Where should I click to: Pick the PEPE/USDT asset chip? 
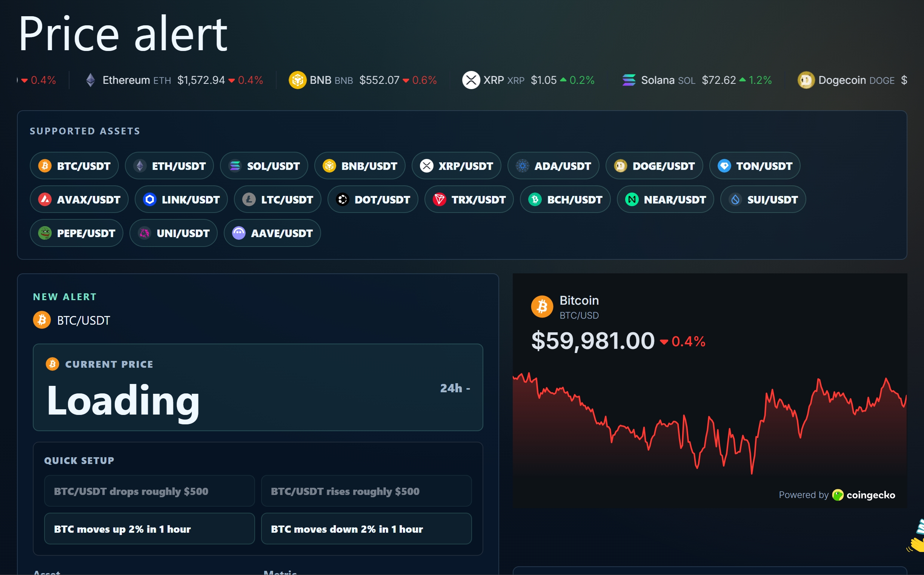pos(77,233)
